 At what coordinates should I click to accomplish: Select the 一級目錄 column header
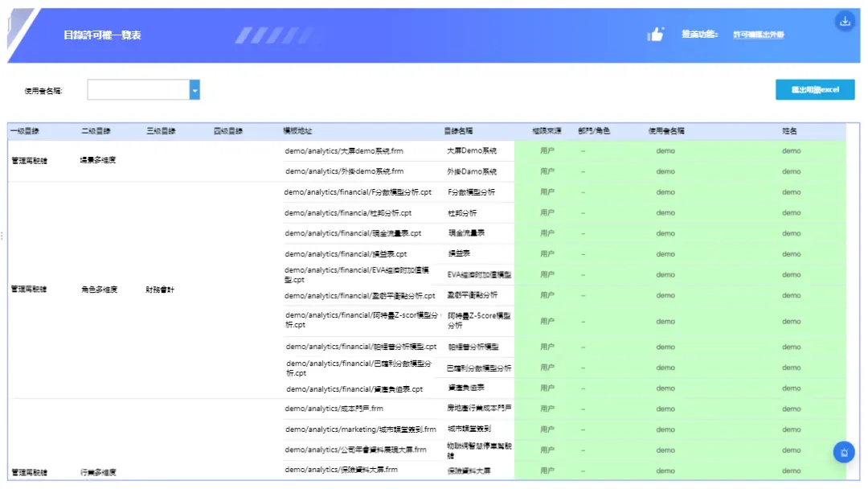tap(25, 131)
